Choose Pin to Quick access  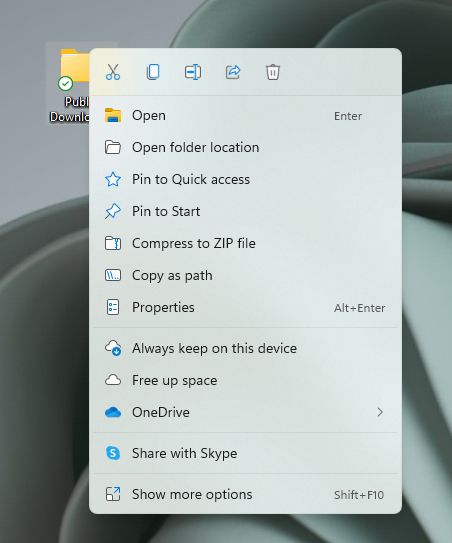point(245,179)
